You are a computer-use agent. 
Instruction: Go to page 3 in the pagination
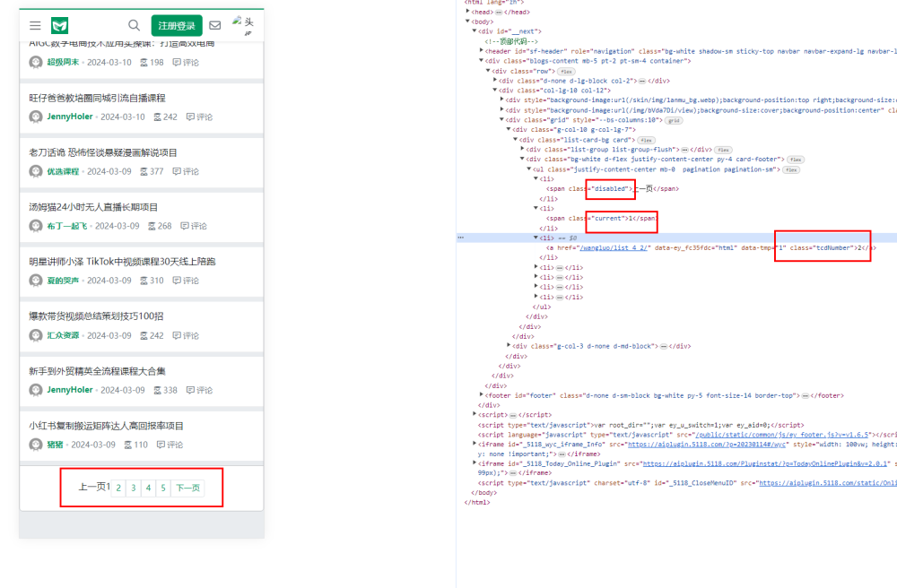(134, 488)
